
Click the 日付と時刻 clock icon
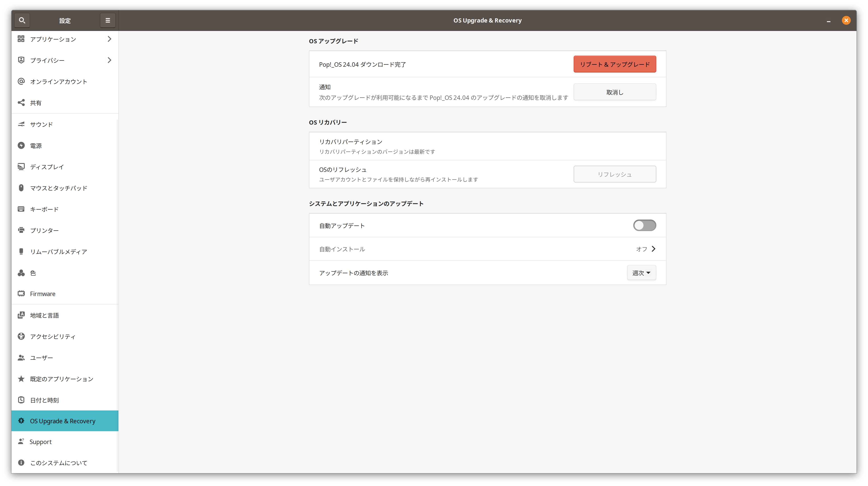coord(21,400)
